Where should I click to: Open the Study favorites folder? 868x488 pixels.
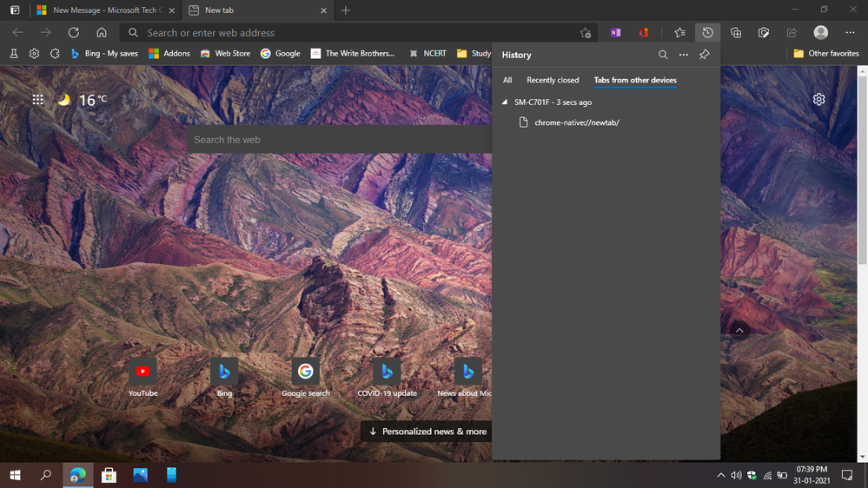[x=474, y=54]
